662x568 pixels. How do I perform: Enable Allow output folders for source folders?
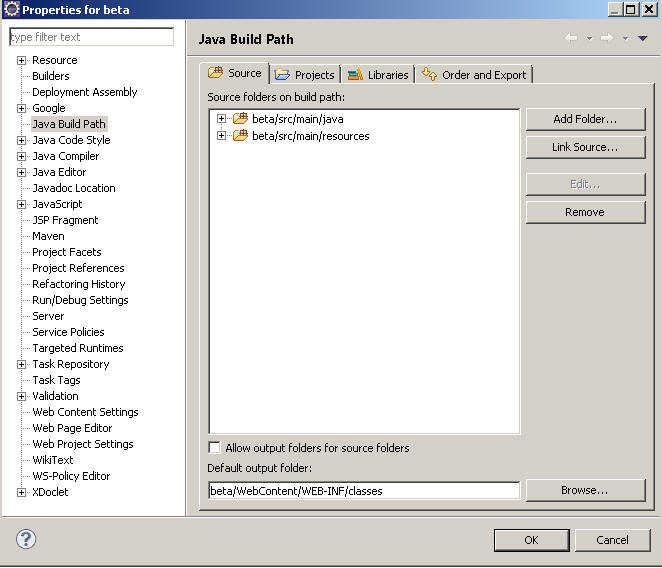pos(214,447)
